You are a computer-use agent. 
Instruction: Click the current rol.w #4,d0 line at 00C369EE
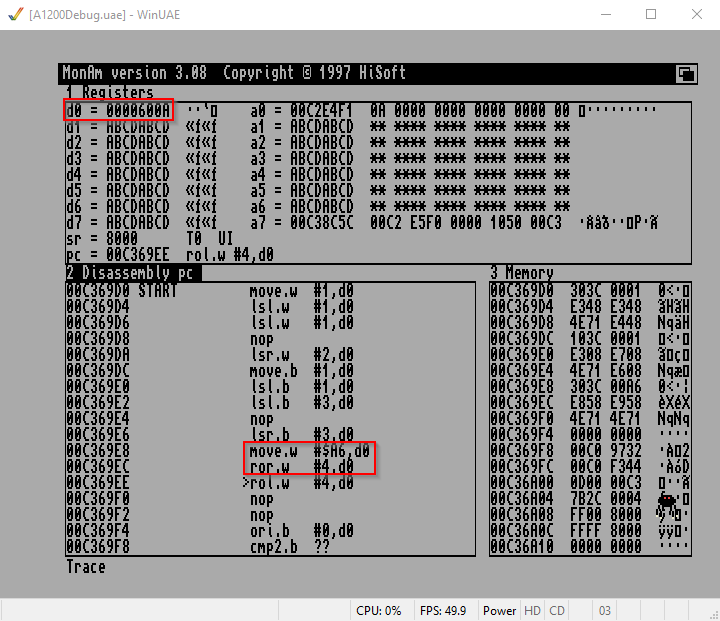coord(301,483)
